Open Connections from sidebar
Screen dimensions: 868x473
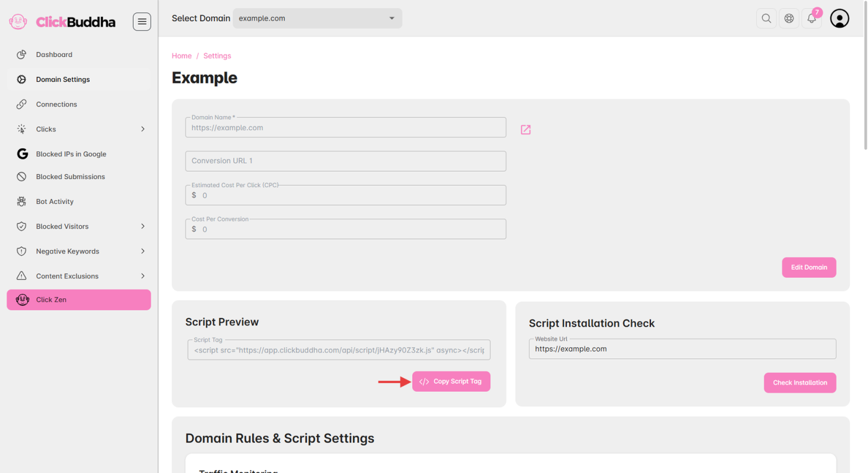coord(56,104)
